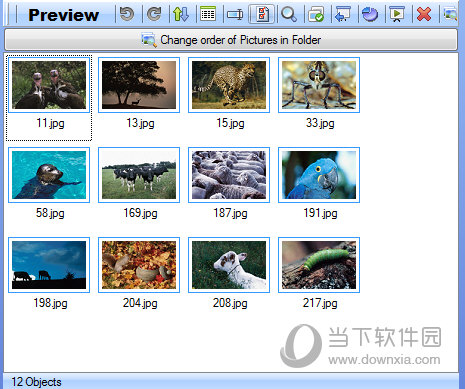This screenshot has width=465, height=389.
Task: Click the file name label 11.jpg
Action: click(x=50, y=123)
